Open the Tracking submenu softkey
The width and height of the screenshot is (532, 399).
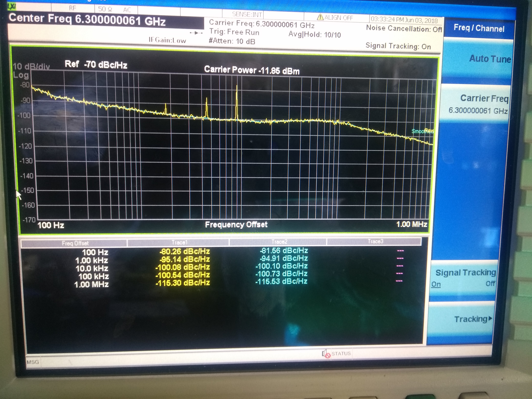[x=461, y=319]
